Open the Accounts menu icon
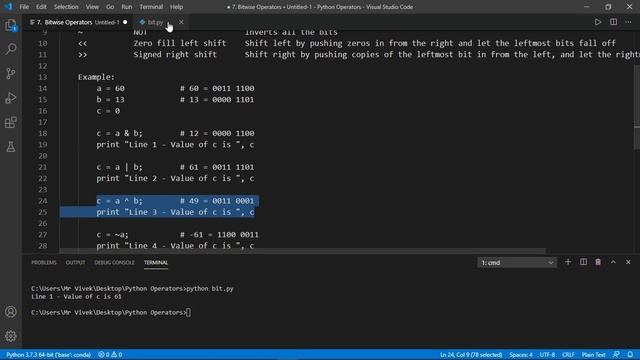The height and width of the screenshot is (360, 640). (11, 312)
